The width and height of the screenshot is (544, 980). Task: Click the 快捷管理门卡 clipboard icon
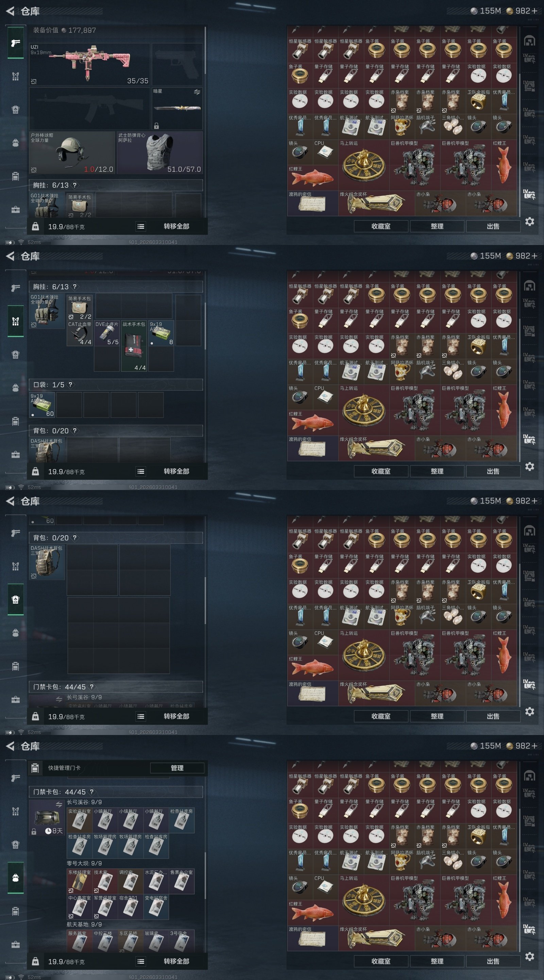point(35,768)
